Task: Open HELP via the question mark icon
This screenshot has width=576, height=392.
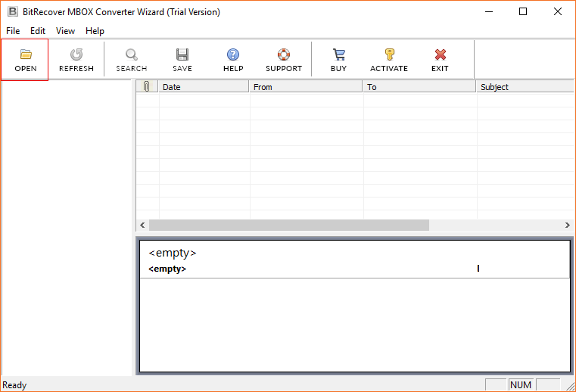Action: [233, 54]
